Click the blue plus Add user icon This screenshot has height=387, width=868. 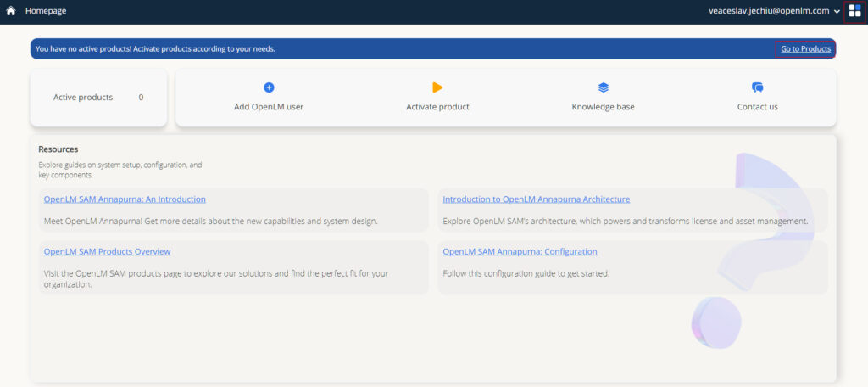[x=269, y=87]
